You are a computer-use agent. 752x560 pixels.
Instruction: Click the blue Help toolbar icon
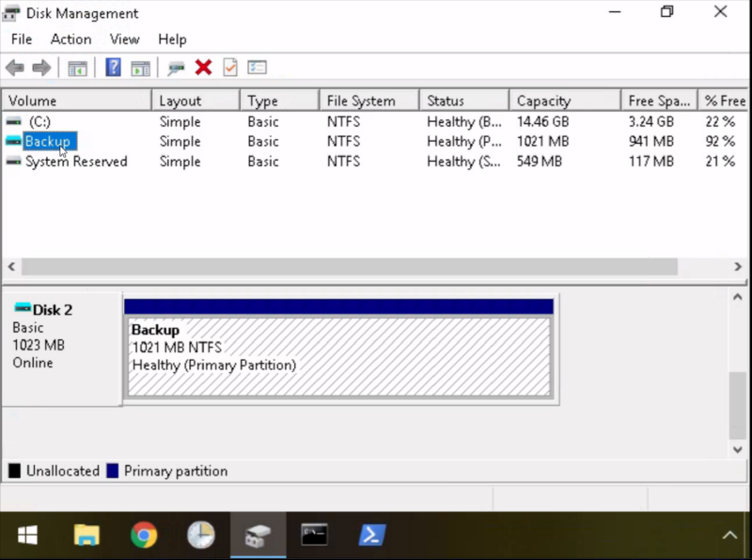pos(113,68)
